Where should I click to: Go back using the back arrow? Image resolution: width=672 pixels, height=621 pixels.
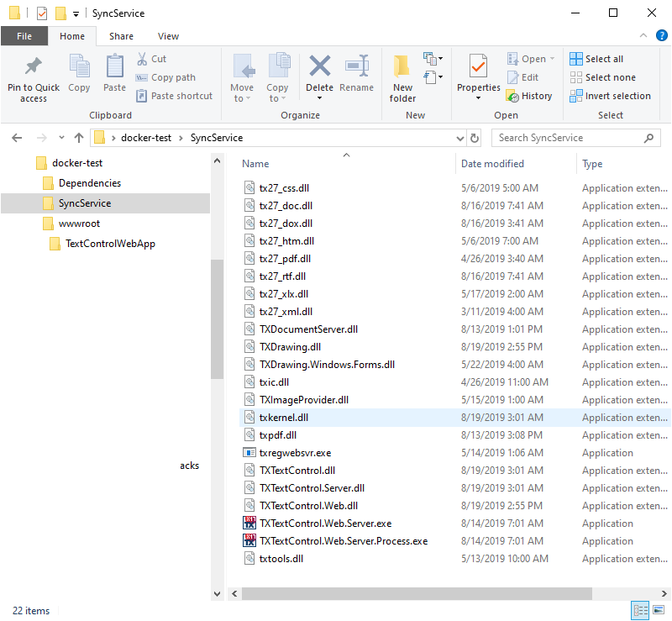17,138
